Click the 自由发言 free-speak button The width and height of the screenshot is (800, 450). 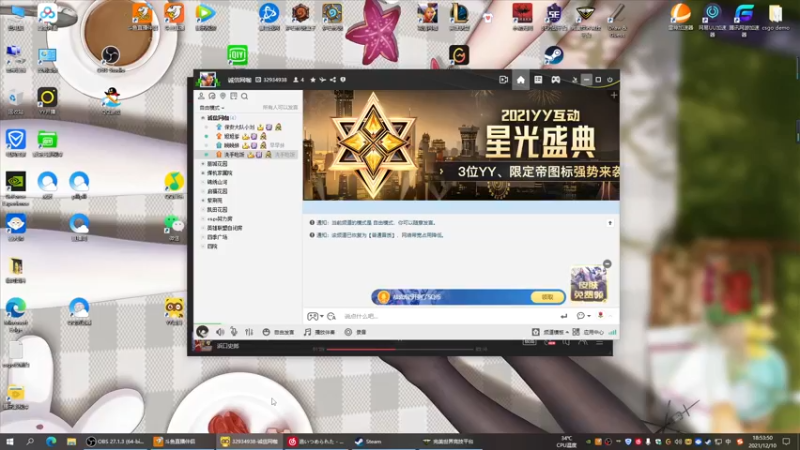[x=279, y=332]
